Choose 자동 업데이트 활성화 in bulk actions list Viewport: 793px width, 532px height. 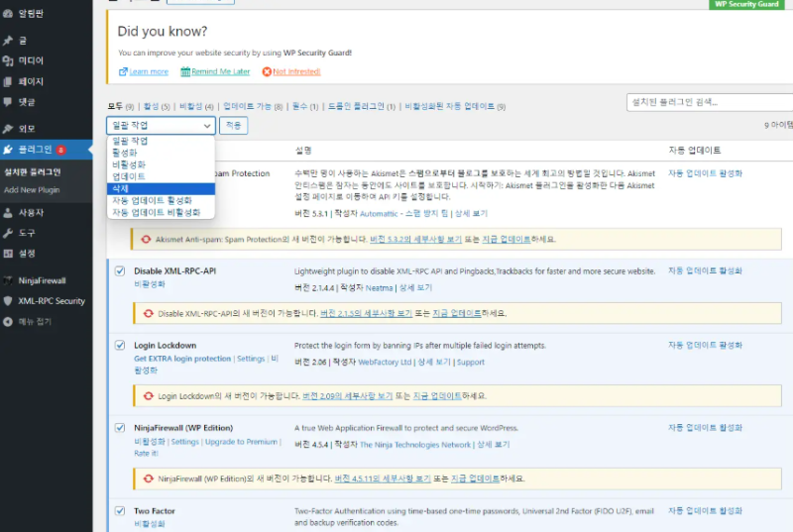[161, 200]
